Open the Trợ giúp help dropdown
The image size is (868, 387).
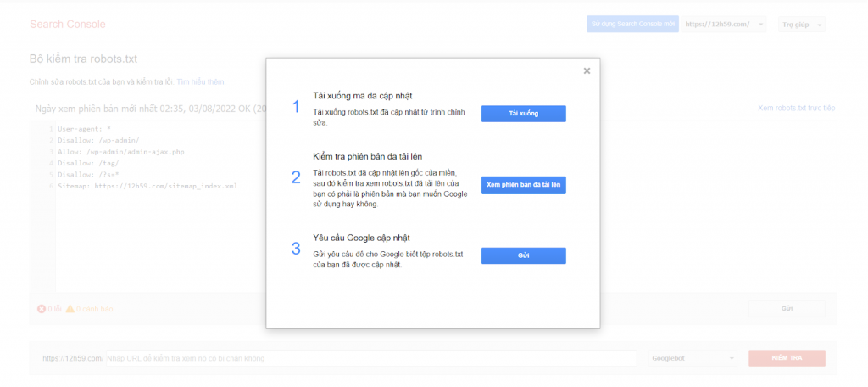[x=802, y=25]
